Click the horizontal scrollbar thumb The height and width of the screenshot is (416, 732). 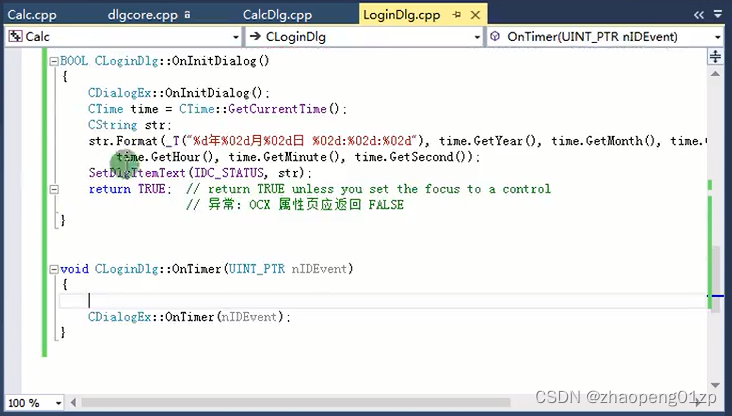[296, 402]
